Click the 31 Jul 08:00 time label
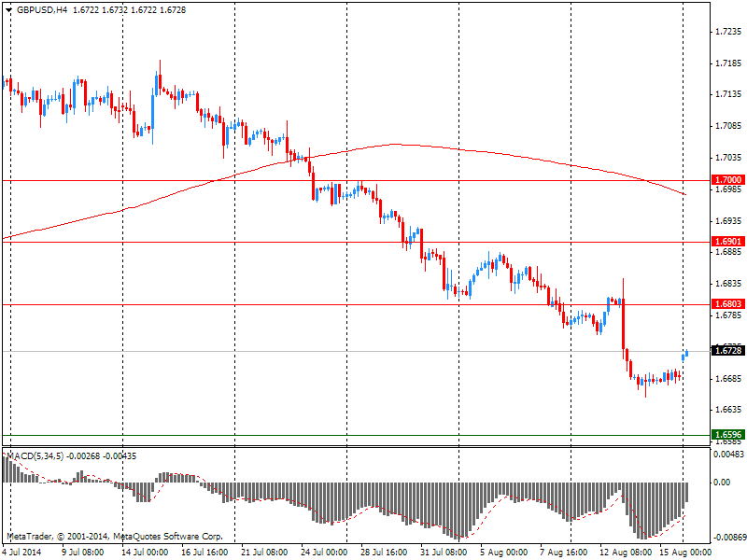 pyautogui.click(x=444, y=553)
